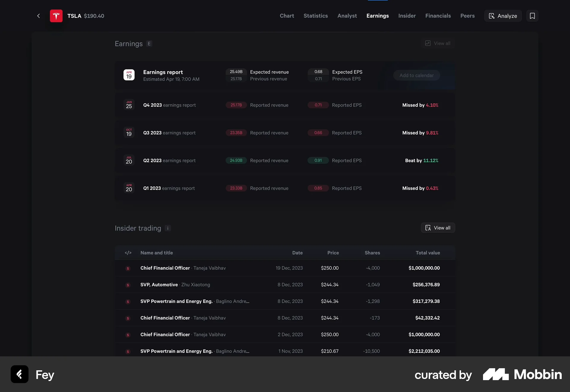Click the Fey logo in the bottom bar
The width and height of the screenshot is (570, 392).
coord(19,374)
